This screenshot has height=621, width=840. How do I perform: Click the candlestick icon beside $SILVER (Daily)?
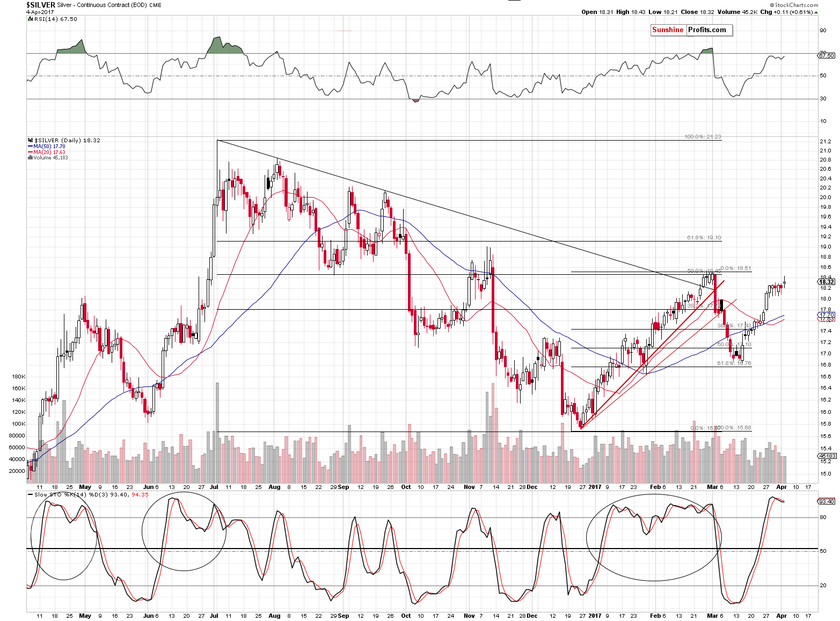pos(30,140)
